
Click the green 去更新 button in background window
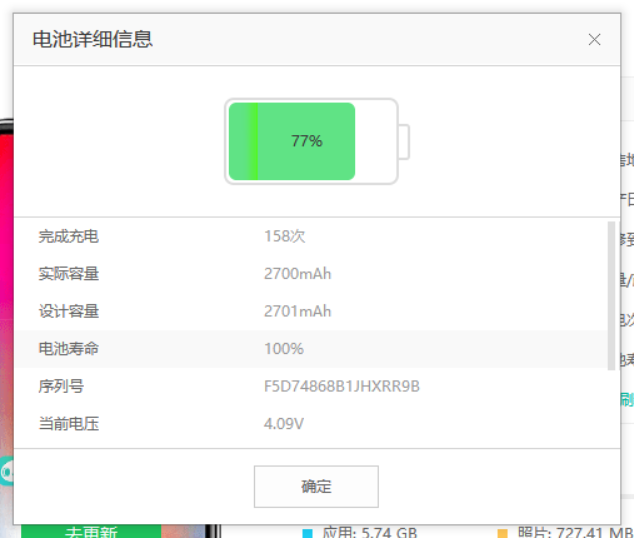[91, 532]
